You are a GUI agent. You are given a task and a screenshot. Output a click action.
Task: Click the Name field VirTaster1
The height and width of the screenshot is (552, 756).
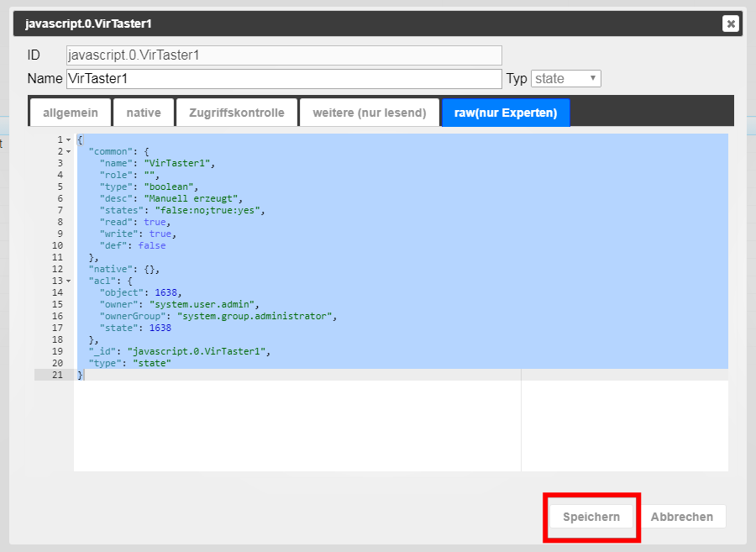point(284,79)
